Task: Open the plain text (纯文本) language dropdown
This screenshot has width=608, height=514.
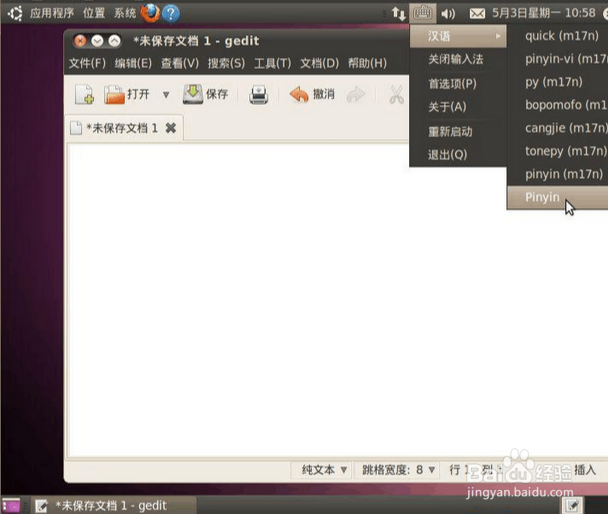Action: click(323, 470)
